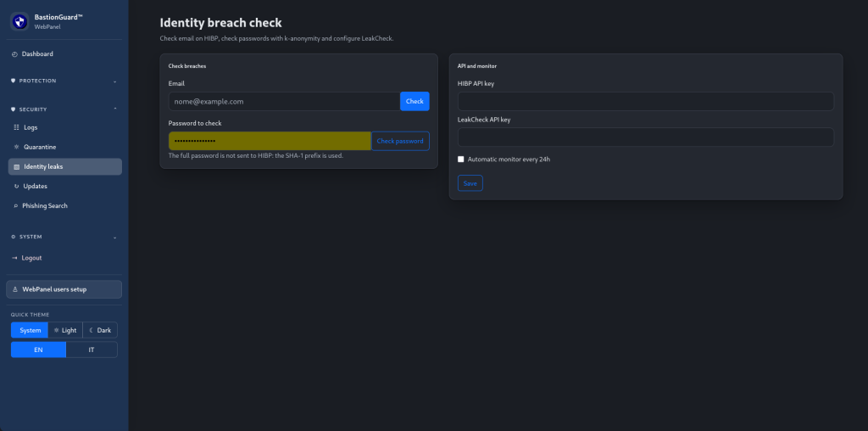Click Logout in the sidebar

64,258
